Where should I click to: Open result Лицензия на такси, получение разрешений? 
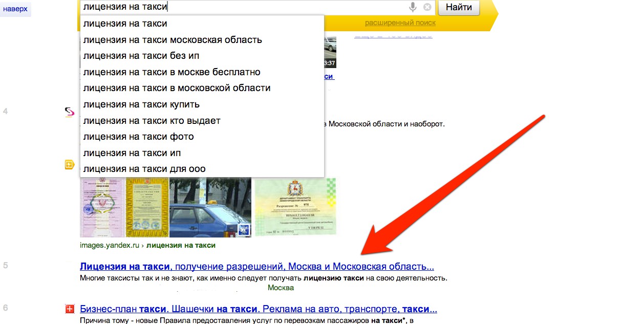coord(257,267)
